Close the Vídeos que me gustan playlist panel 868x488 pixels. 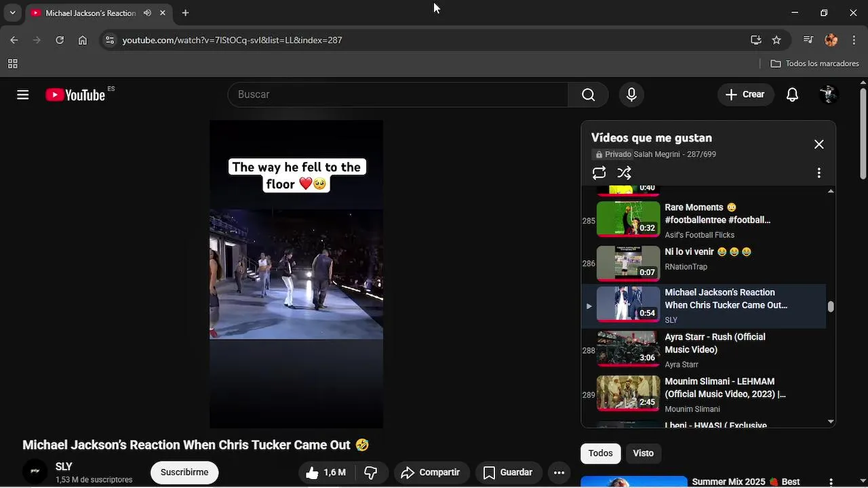[819, 144]
